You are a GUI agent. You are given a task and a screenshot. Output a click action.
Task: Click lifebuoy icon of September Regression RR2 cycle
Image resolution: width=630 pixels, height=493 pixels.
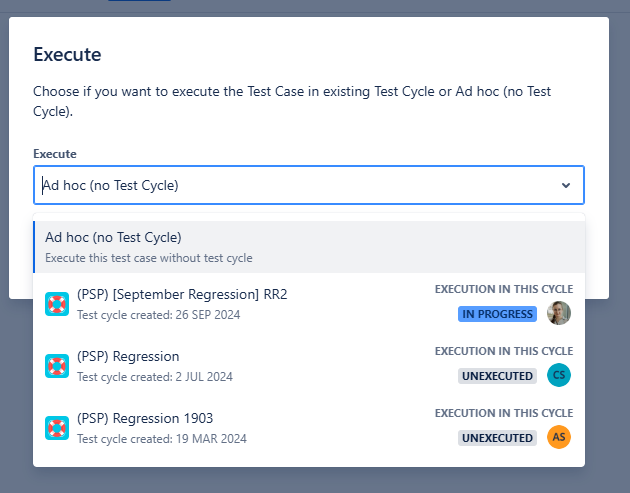57,304
